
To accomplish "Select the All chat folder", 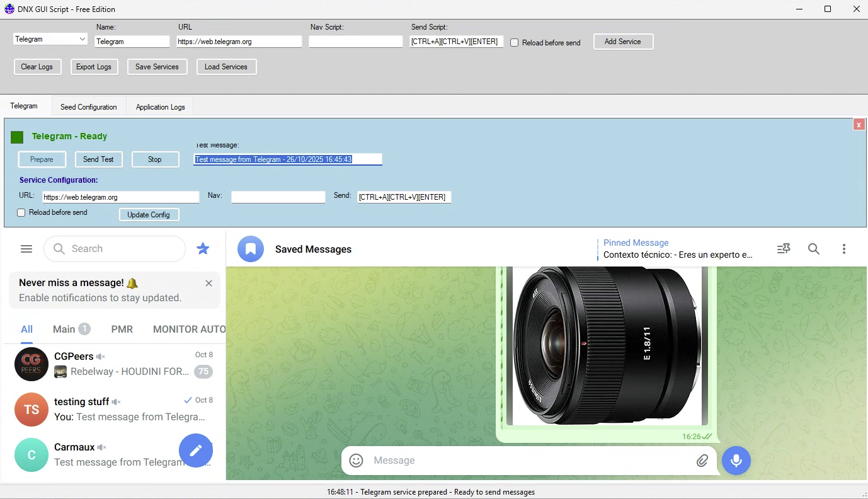I will (26, 329).
